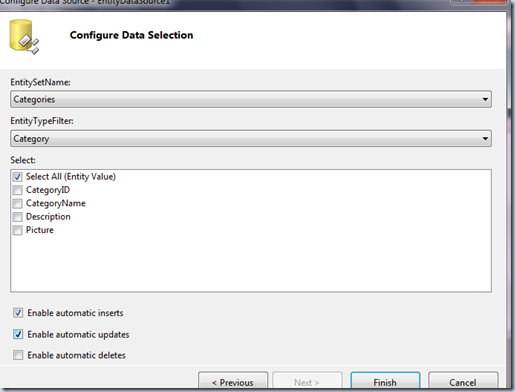Uncheck Select All (Entity Value)

pos(17,177)
